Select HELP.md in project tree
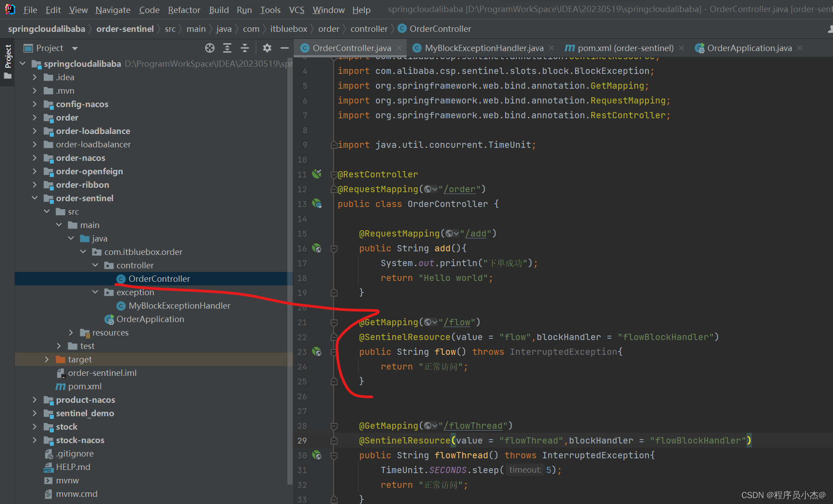This screenshot has height=504, width=833. tap(73, 467)
